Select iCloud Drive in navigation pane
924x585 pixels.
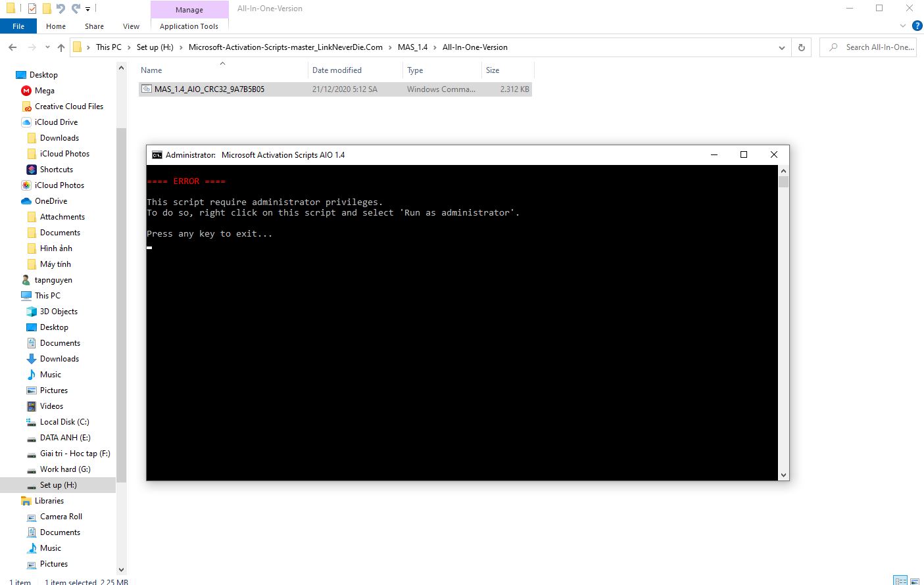click(56, 122)
